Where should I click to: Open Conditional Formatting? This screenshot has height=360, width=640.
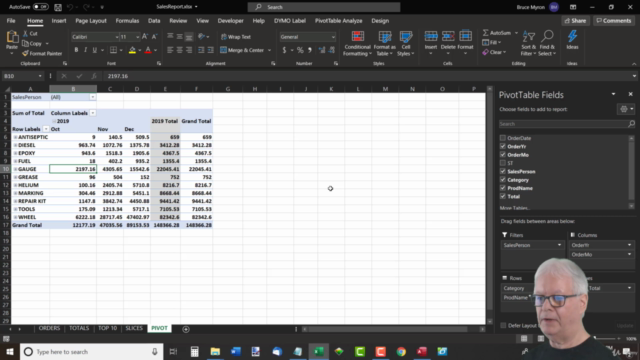[358, 43]
